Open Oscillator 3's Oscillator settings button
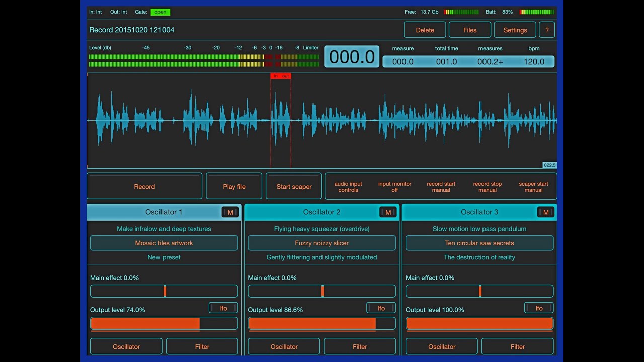This screenshot has width=644, height=362. 442,346
